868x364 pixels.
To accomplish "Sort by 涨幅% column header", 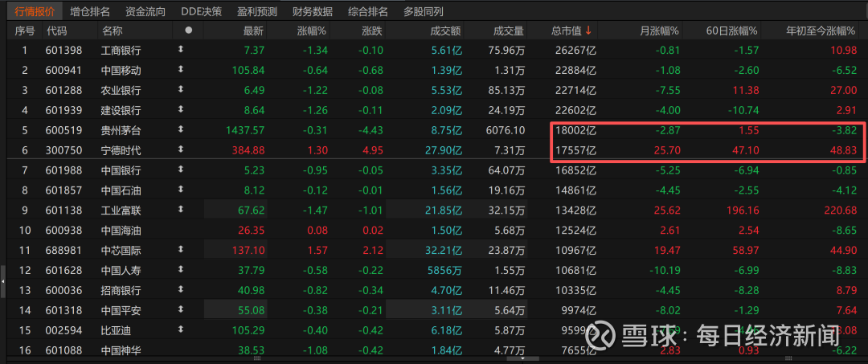I will [x=312, y=31].
